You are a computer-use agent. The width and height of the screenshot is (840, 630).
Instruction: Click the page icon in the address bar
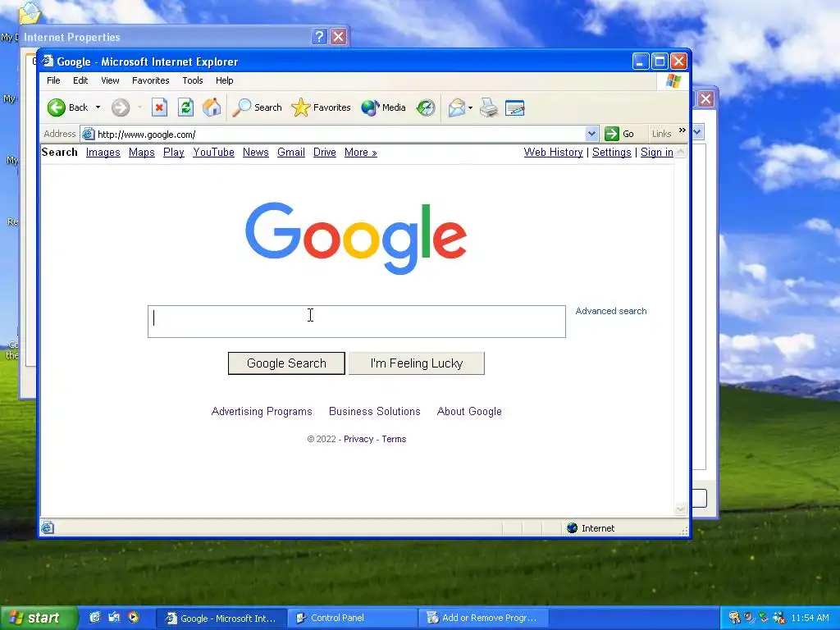[89, 134]
